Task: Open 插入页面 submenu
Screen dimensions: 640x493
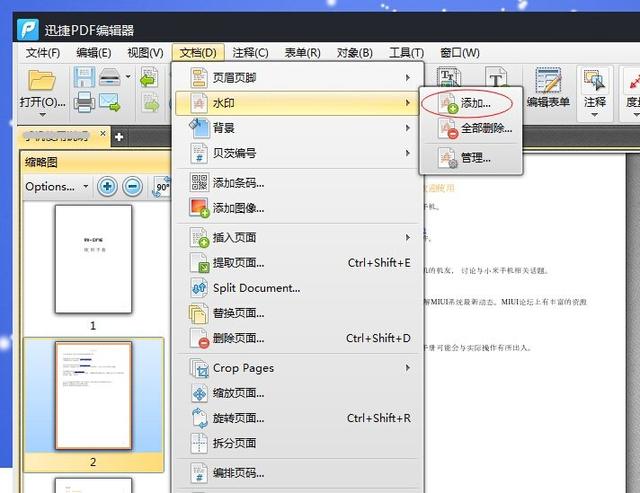Action: point(297,238)
